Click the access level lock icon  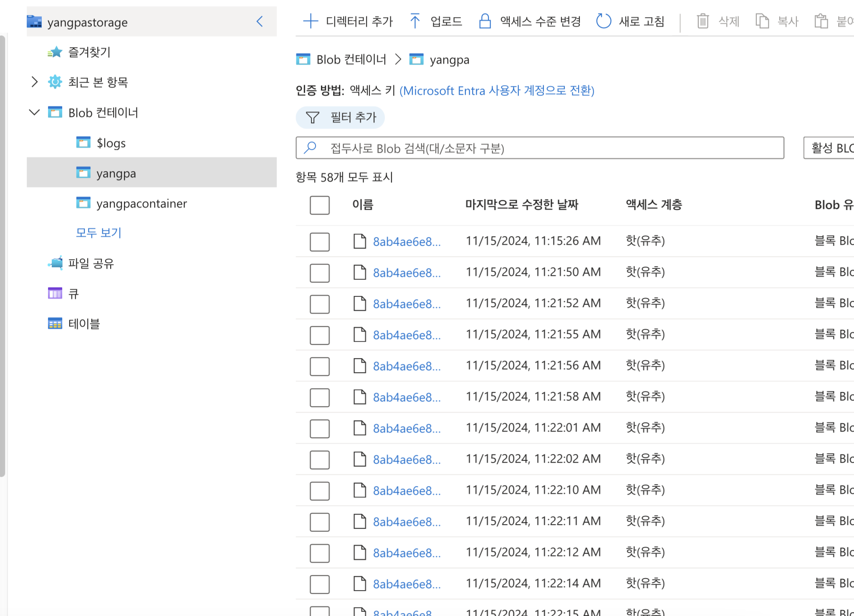coord(485,21)
